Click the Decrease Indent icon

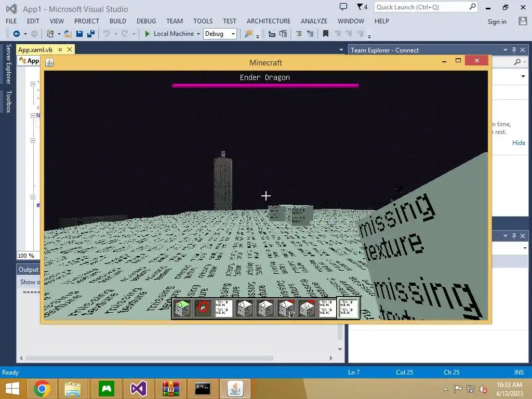click(271, 34)
